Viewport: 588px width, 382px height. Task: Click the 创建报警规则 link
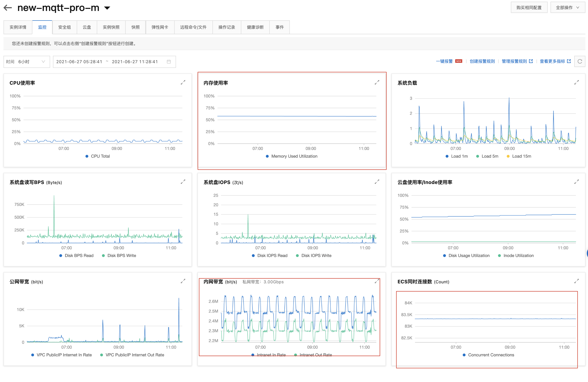(482, 61)
